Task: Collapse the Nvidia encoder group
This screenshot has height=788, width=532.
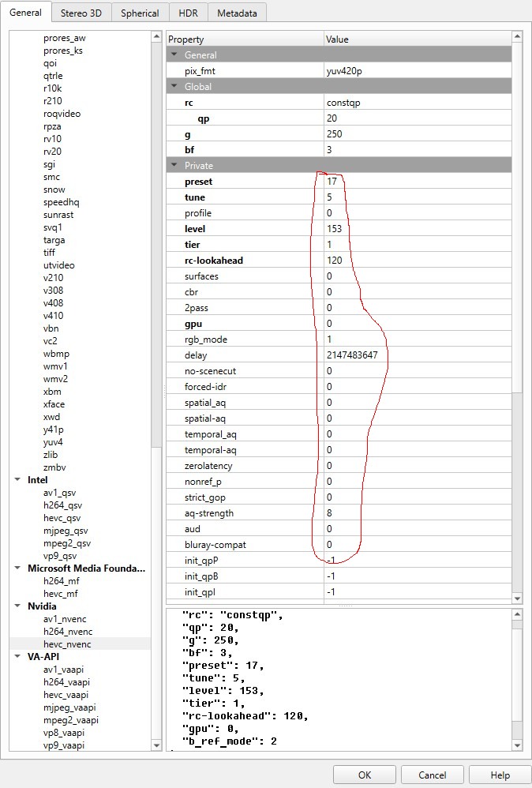Action: tap(18, 606)
